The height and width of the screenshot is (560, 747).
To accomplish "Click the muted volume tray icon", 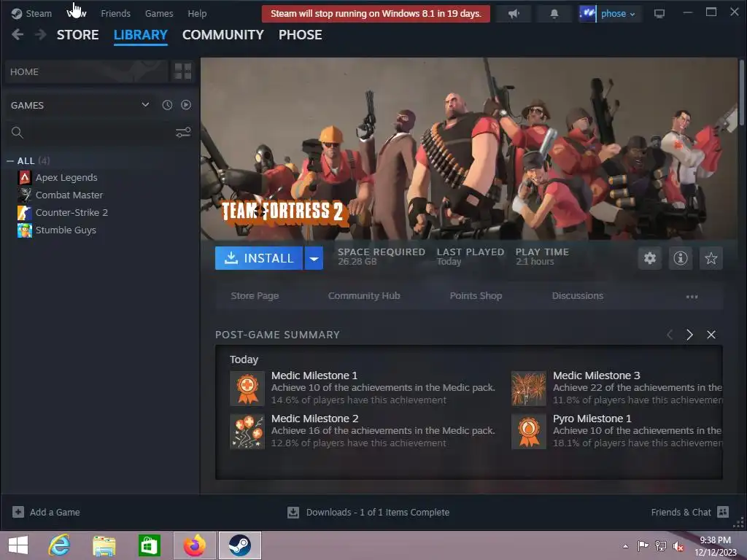I will point(678,546).
